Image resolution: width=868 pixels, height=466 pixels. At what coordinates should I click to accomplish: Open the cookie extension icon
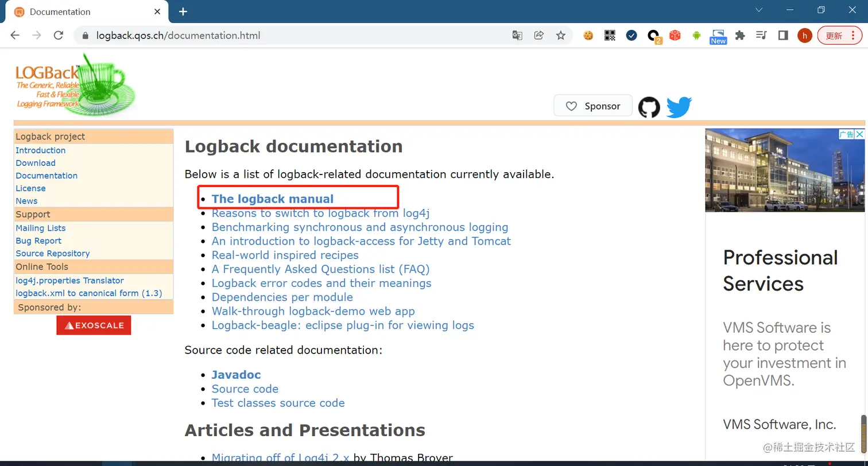[x=588, y=36]
